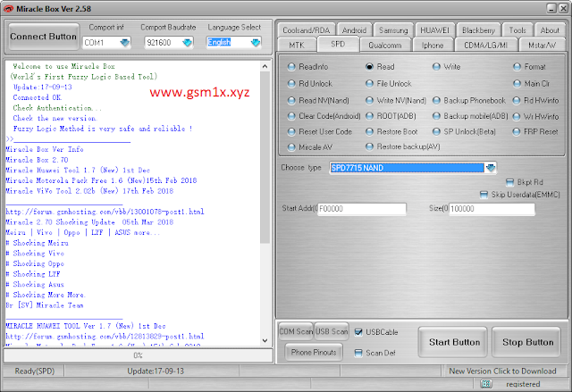572x392 pixels.
Task: Go to the MTK tab
Action: tap(297, 46)
